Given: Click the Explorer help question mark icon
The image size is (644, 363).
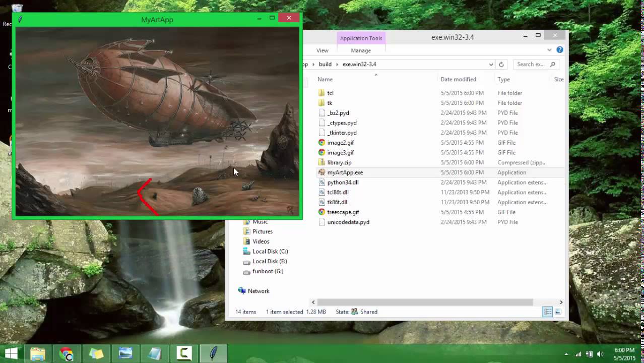Looking at the screenshot, I should [x=560, y=50].
